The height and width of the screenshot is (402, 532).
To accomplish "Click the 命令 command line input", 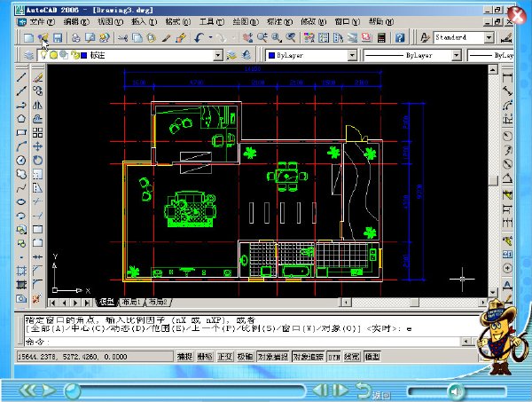I will (x=243, y=342).
